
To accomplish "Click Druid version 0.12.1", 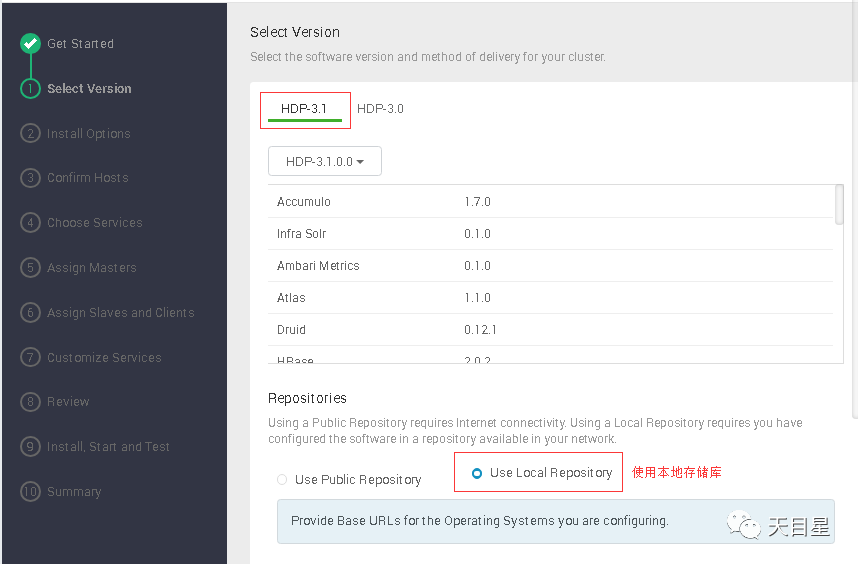I will (480, 330).
